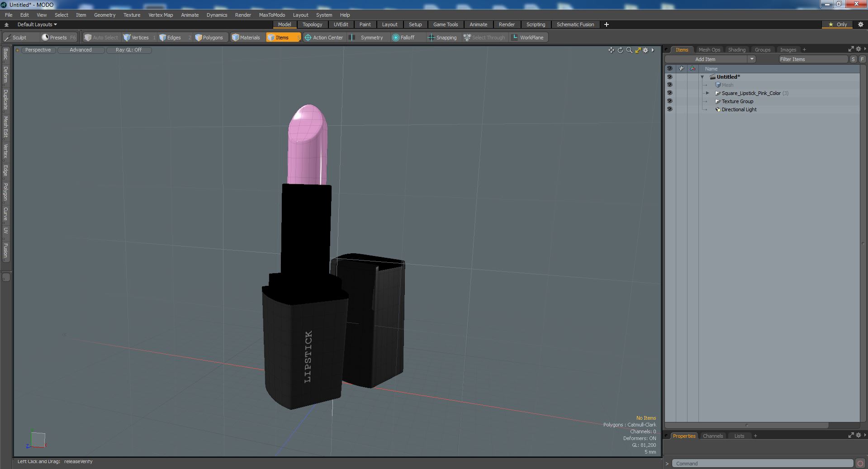This screenshot has height=469, width=868.
Task: Toggle Auto Select mode
Action: click(x=101, y=38)
